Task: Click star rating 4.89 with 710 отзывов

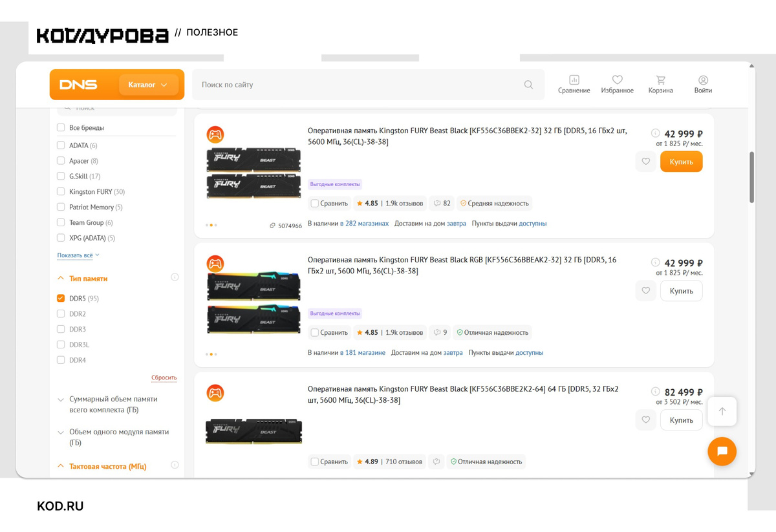Action: (389, 462)
